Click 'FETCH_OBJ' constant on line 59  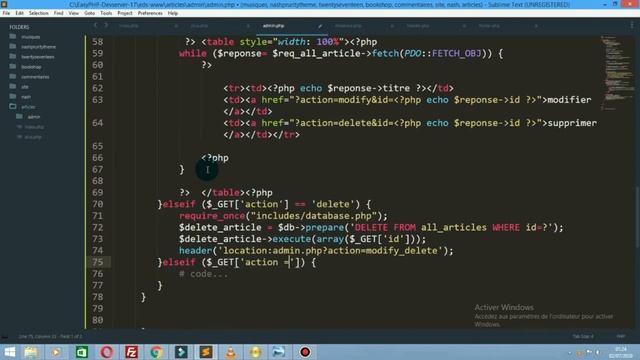(x=456, y=53)
